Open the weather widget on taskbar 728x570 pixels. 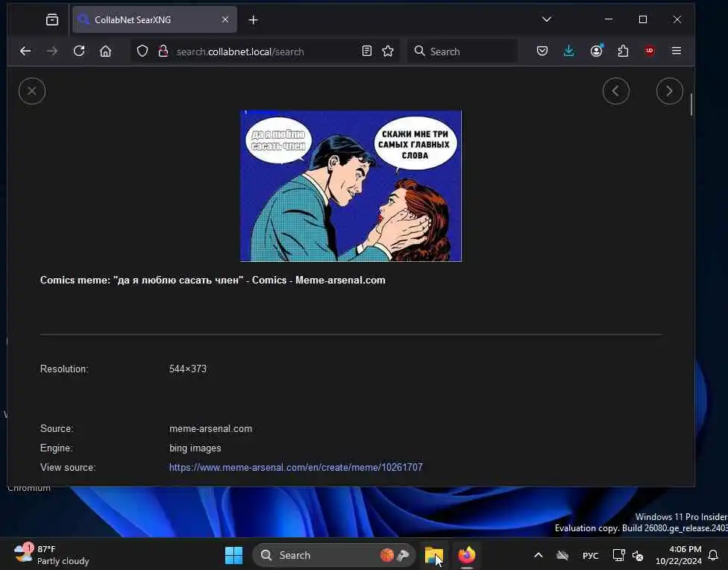click(51, 554)
